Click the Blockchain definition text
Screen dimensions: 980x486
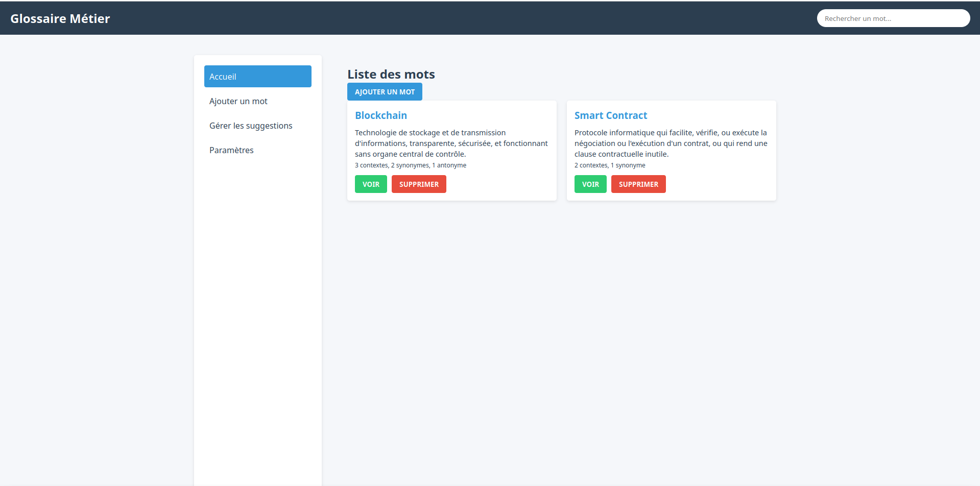(x=451, y=143)
